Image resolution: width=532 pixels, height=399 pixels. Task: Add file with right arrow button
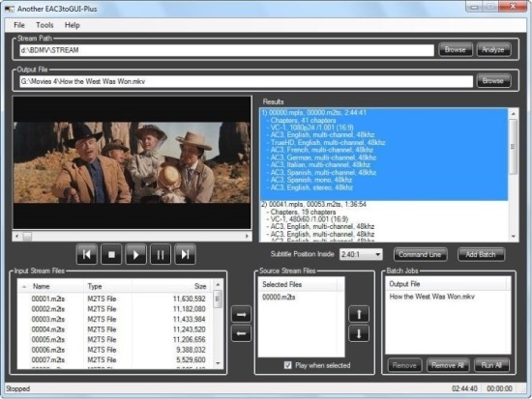[x=241, y=314]
